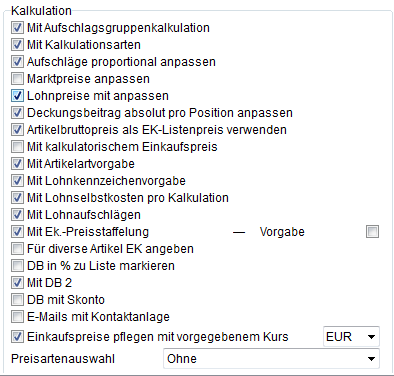Toggle Mit Kalkulationsarten option
394x376 pixels.
click(x=17, y=45)
